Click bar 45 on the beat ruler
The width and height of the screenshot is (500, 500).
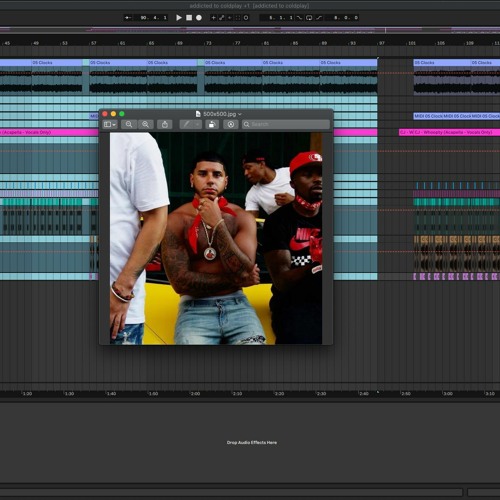point(7,43)
